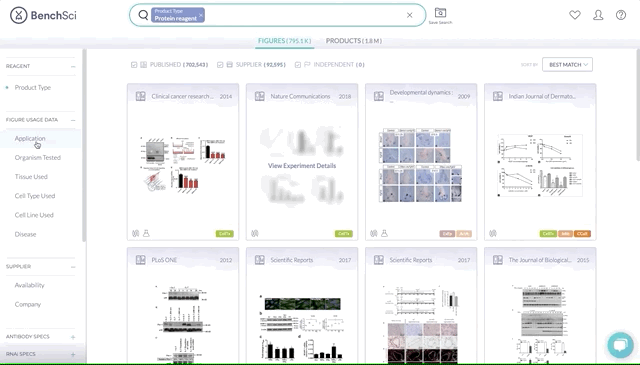Collapse the SUPPLIER section
The height and width of the screenshot is (365, 640).
pyautogui.click(x=73, y=267)
